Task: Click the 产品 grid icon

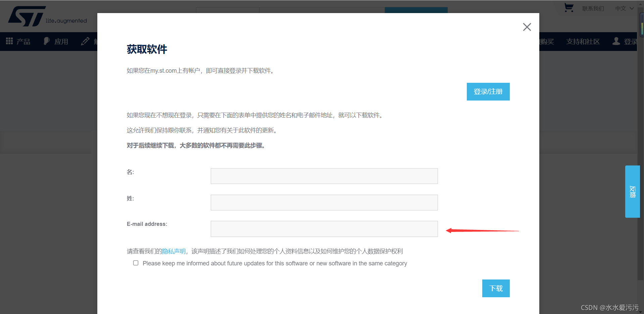Action: click(9, 41)
